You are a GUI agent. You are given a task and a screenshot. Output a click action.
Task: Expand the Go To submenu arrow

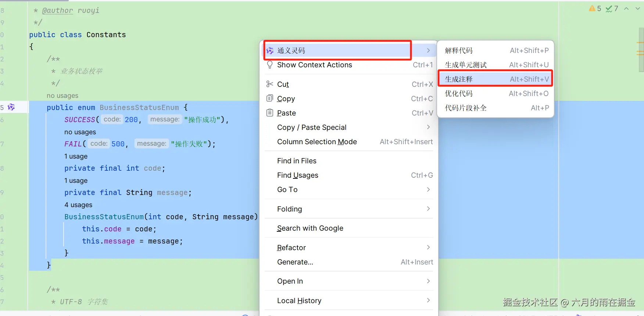coord(428,189)
